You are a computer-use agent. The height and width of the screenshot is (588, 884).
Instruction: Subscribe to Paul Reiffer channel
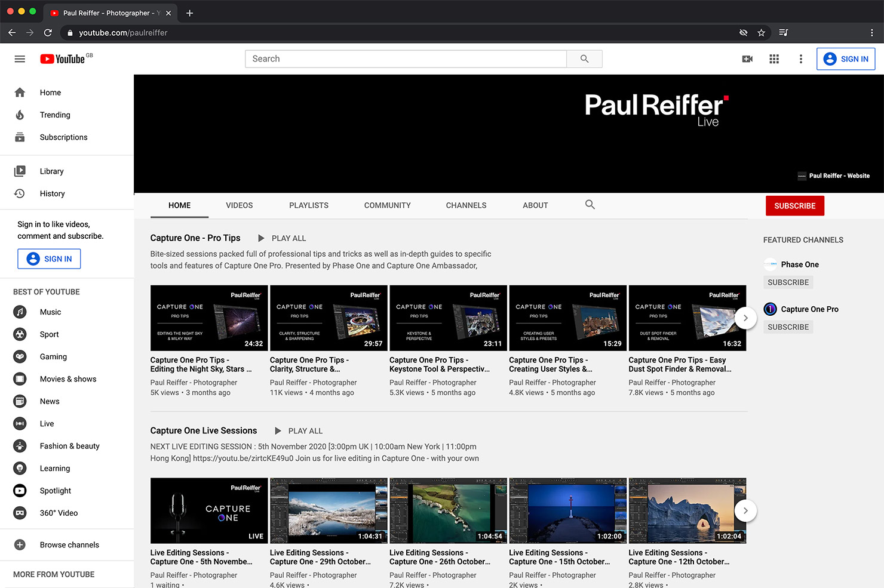coord(795,206)
